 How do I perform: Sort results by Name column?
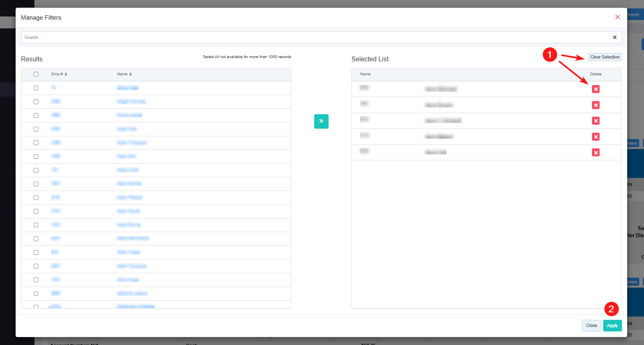pyautogui.click(x=124, y=74)
